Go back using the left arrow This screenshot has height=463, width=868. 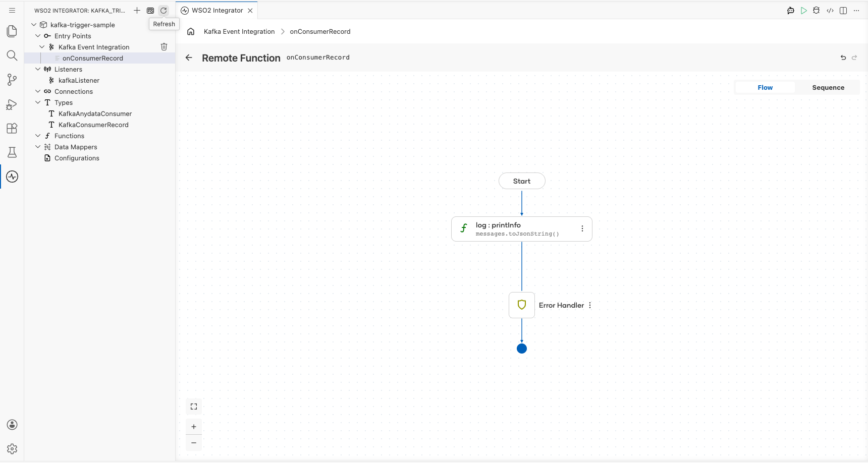click(x=189, y=57)
